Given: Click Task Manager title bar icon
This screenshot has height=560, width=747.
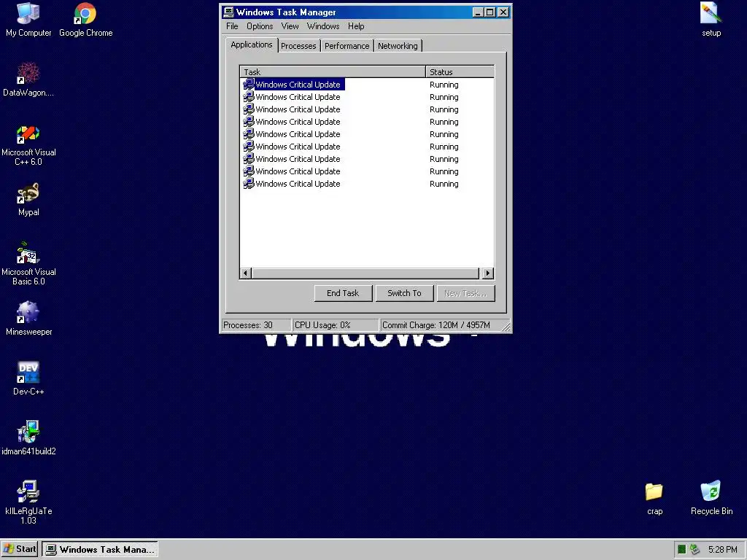Looking at the screenshot, I should [x=228, y=12].
